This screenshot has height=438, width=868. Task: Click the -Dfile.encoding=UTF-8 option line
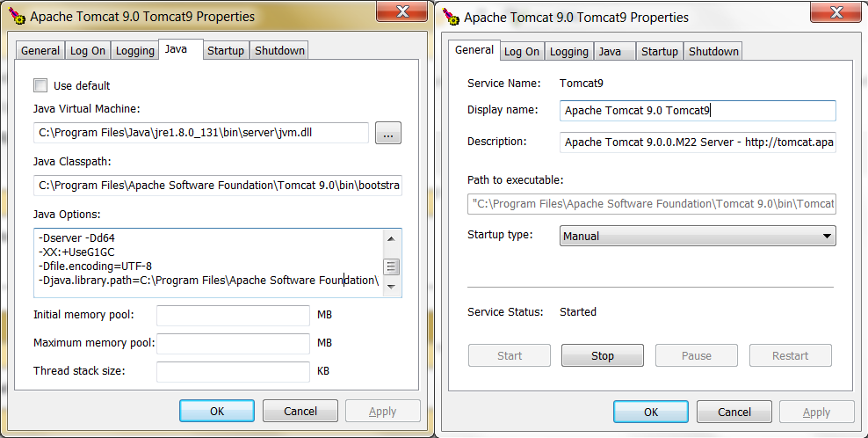point(95,266)
